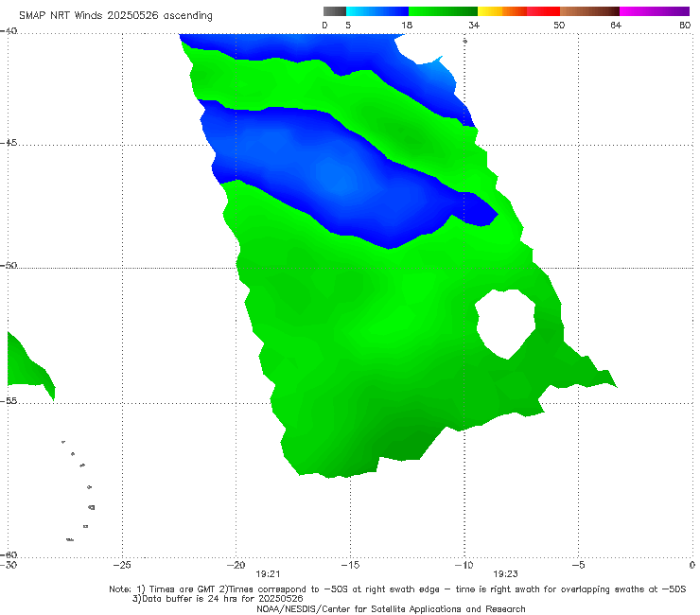
Task: Click the longitude label '-25' on bottom axis
Action: [122, 565]
